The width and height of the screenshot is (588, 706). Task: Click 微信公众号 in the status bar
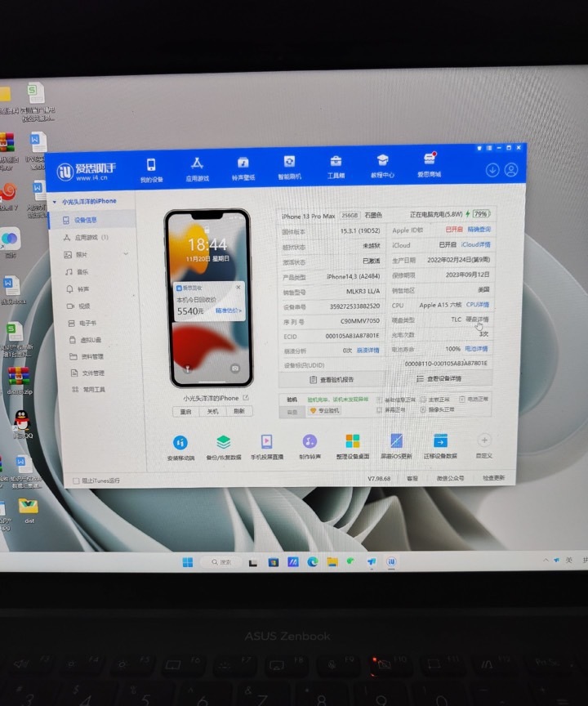450,478
